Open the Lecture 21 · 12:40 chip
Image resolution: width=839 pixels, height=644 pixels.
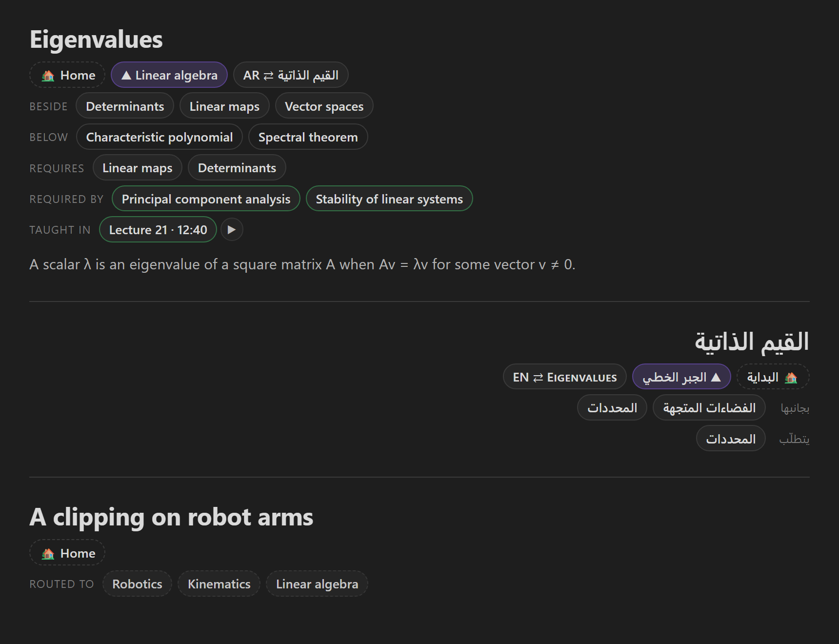click(158, 229)
